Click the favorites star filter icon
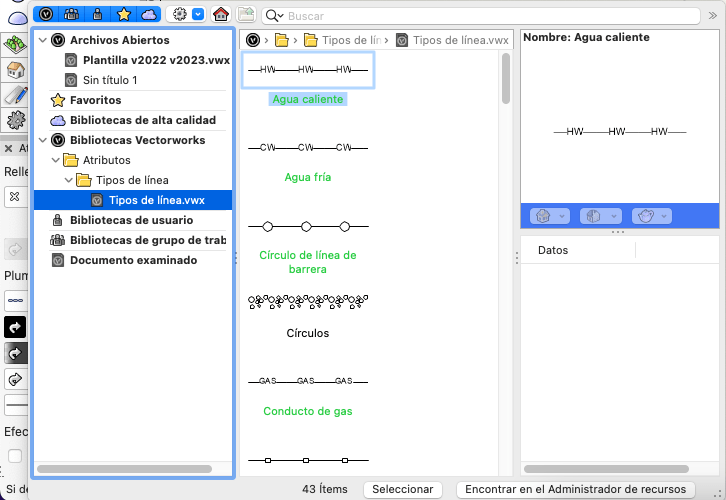Image resolution: width=726 pixels, height=500 pixels. [x=123, y=15]
